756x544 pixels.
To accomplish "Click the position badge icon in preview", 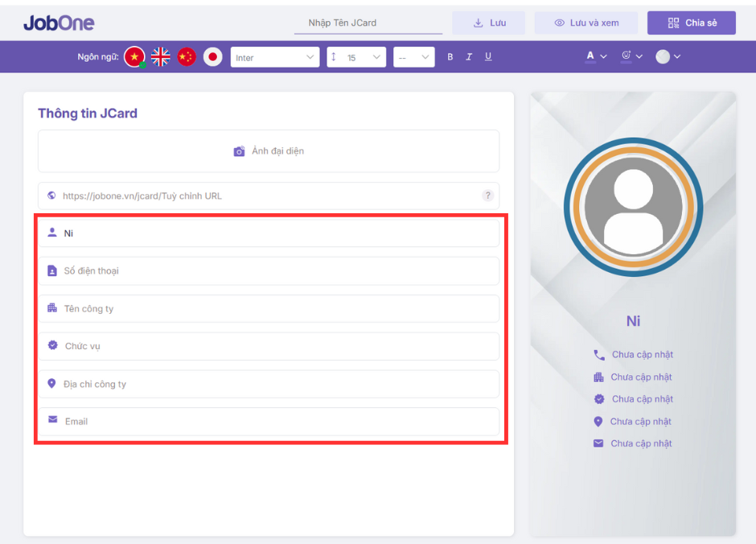I will [x=599, y=399].
